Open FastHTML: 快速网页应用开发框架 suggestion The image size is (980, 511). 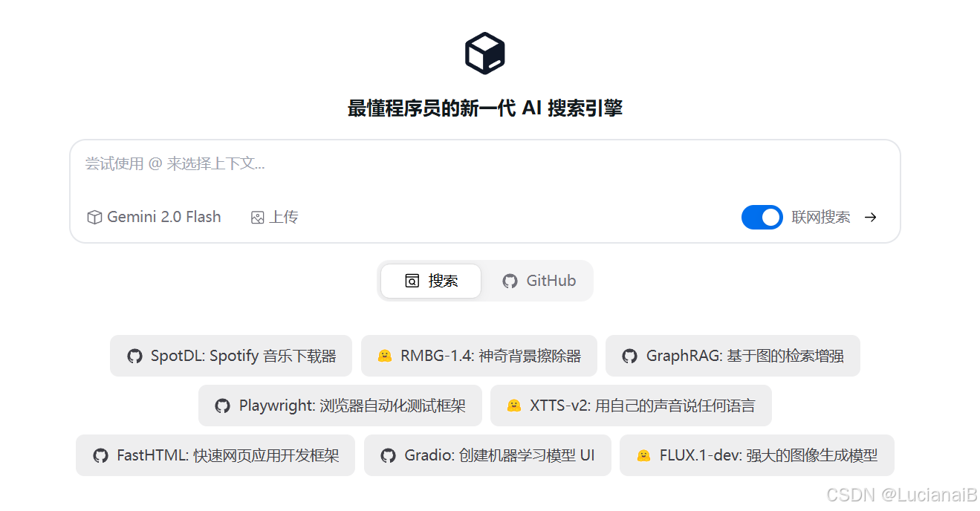coord(215,455)
